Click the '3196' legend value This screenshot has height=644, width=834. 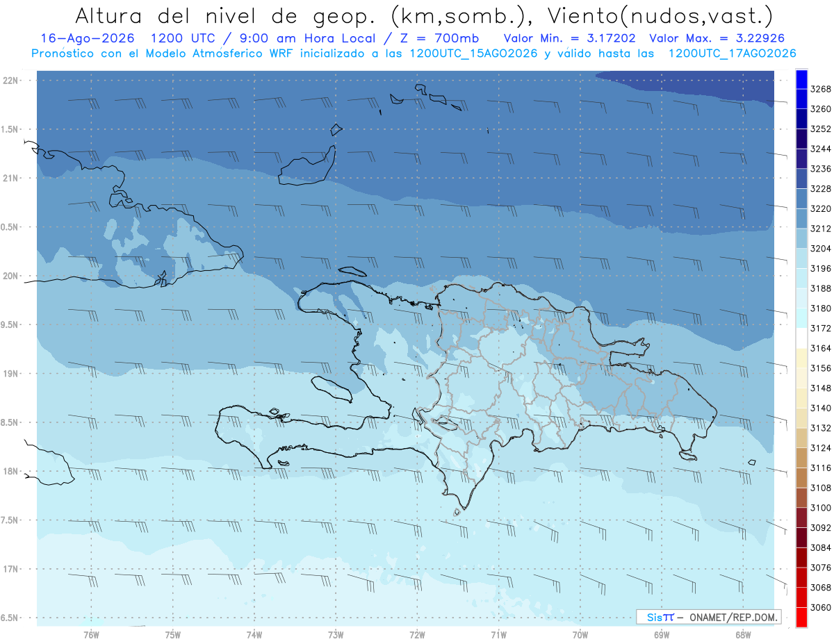point(821,269)
